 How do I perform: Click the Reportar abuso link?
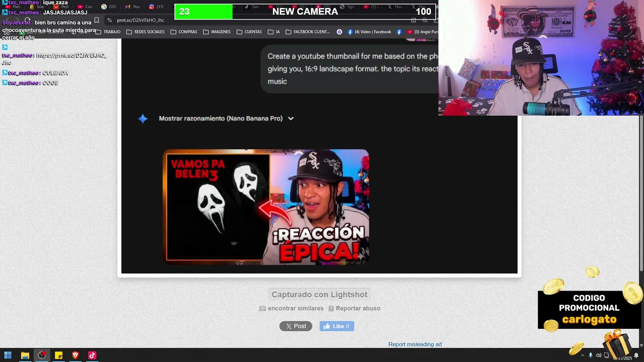click(358, 308)
